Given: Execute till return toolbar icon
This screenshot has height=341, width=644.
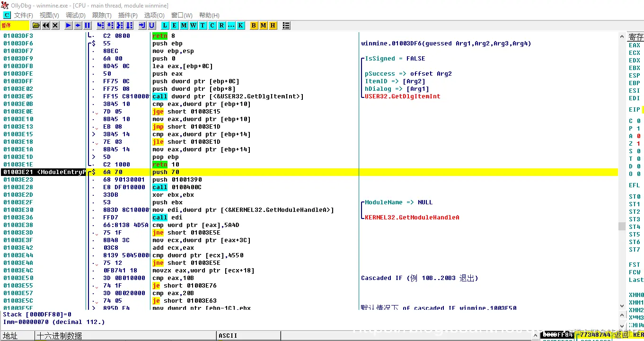Looking at the screenshot, I should pos(142,26).
